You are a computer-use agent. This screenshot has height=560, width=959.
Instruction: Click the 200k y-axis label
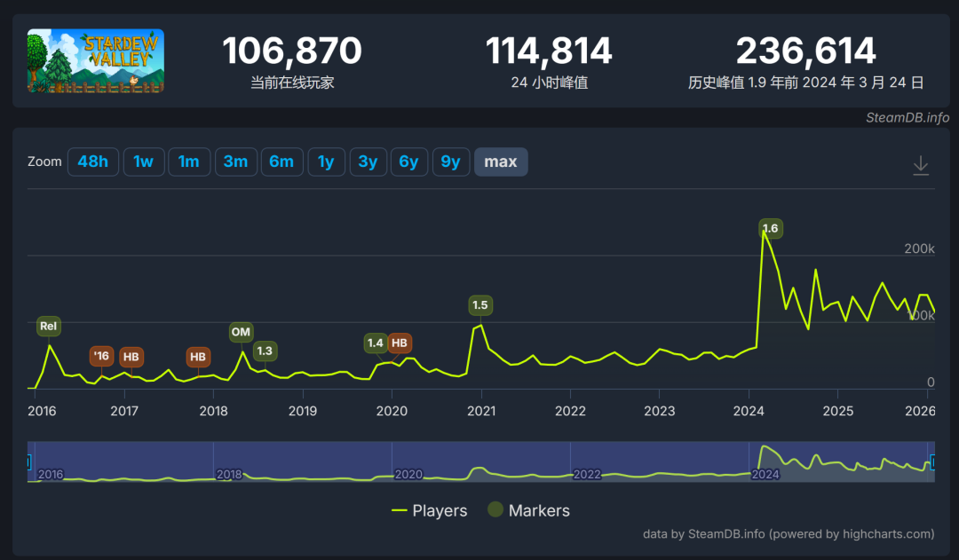[919, 248]
